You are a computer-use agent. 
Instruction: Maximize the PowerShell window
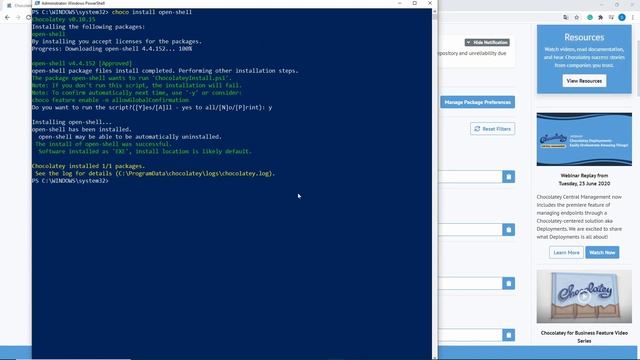click(415, 3)
